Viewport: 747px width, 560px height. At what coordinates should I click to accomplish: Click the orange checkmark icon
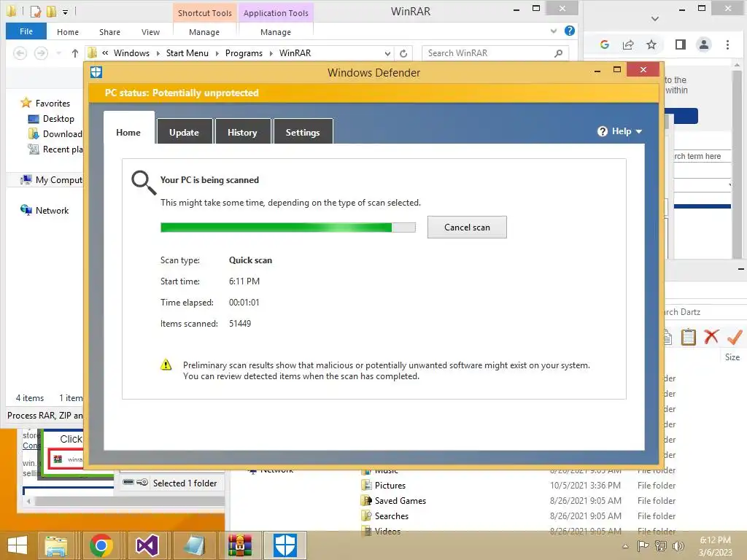734,337
